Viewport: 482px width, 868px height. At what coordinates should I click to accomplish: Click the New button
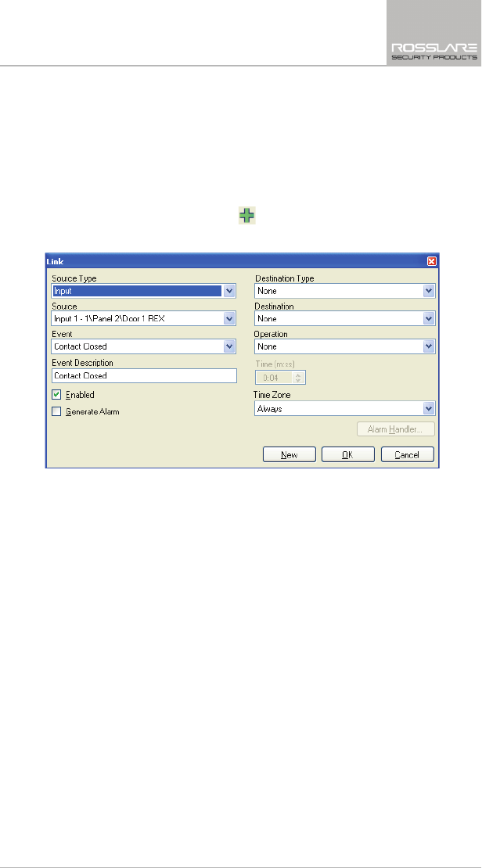[290, 454]
